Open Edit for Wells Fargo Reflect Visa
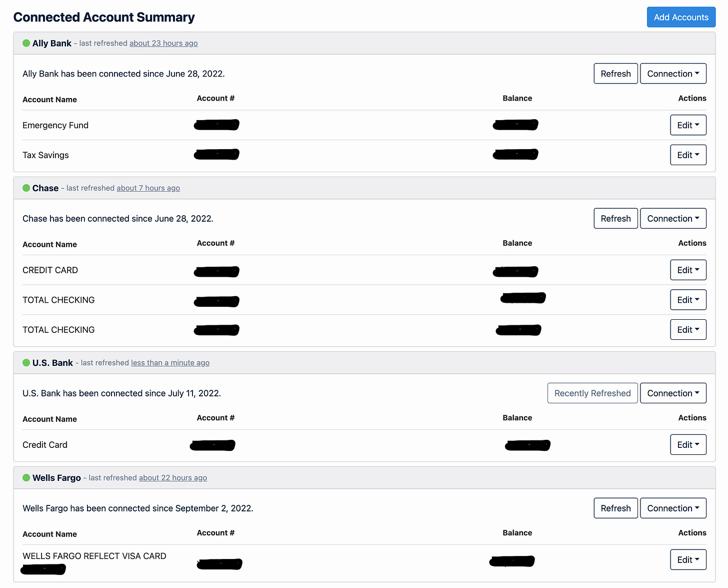Viewport: 728px width, 588px height. (x=688, y=560)
